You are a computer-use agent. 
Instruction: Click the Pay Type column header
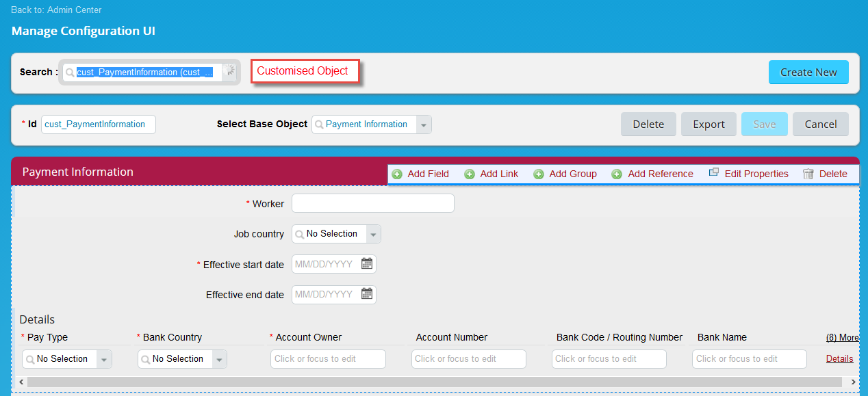[x=47, y=337]
